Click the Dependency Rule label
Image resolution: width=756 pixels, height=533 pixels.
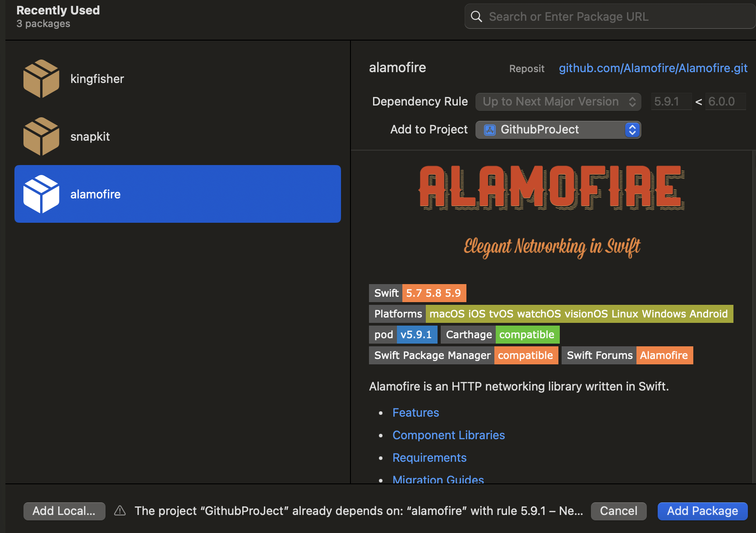pos(420,101)
